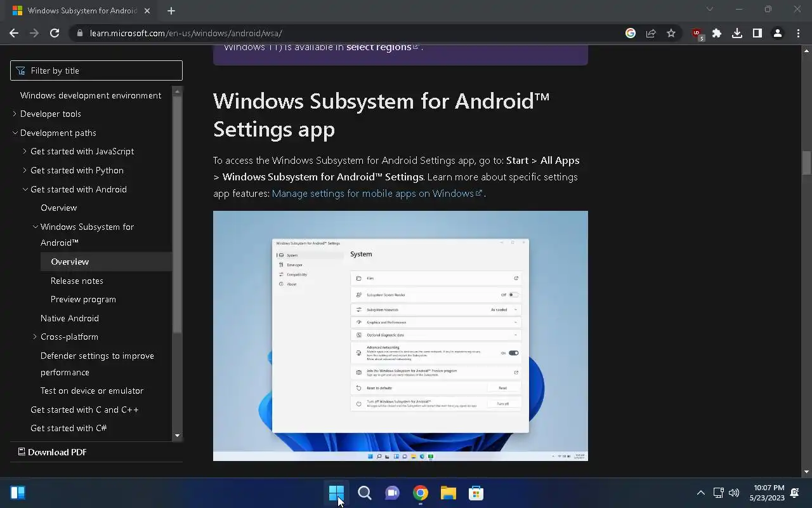Open Overview under Get started with Android
812x508 pixels.
(x=58, y=208)
